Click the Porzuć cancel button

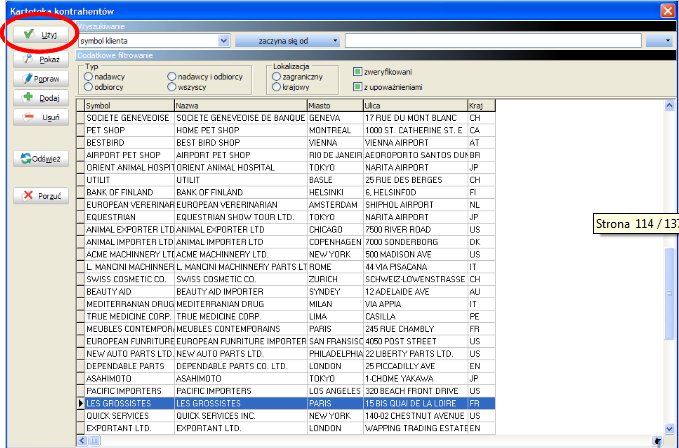[41, 196]
